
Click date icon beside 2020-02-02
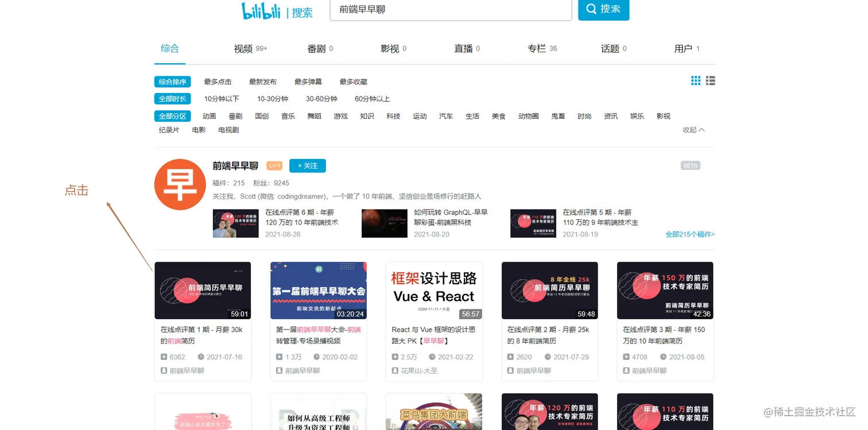(x=316, y=357)
